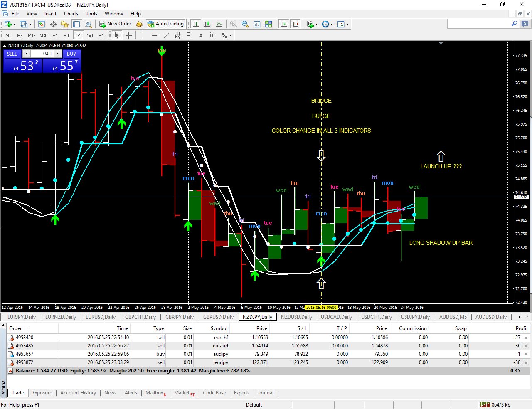
Task: Open the Navigator folder-star icon
Action: [x=65, y=24]
